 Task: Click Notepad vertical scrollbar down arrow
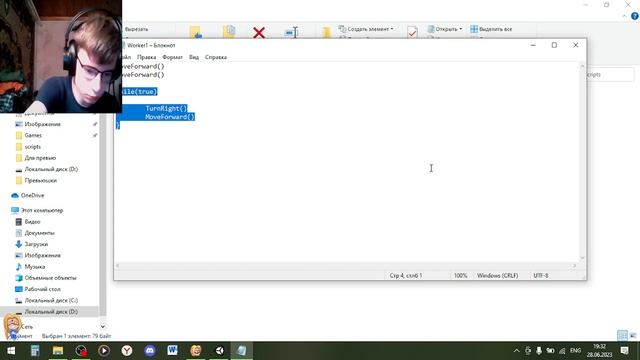[582, 258]
